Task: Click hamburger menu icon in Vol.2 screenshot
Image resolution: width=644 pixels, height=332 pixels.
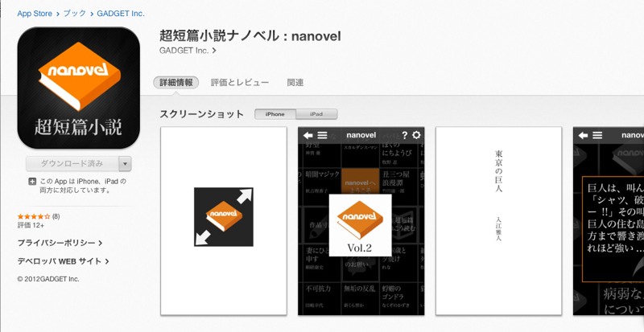Action: 323,135
